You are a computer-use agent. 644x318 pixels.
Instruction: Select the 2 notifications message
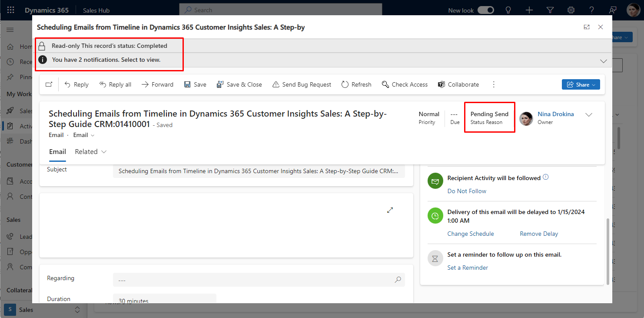106,60
